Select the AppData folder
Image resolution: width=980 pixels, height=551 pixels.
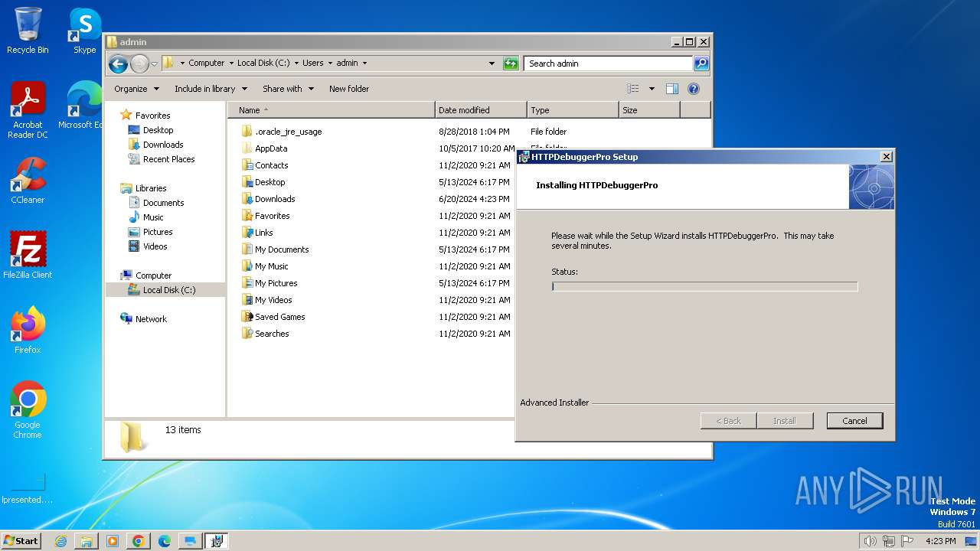click(271, 148)
